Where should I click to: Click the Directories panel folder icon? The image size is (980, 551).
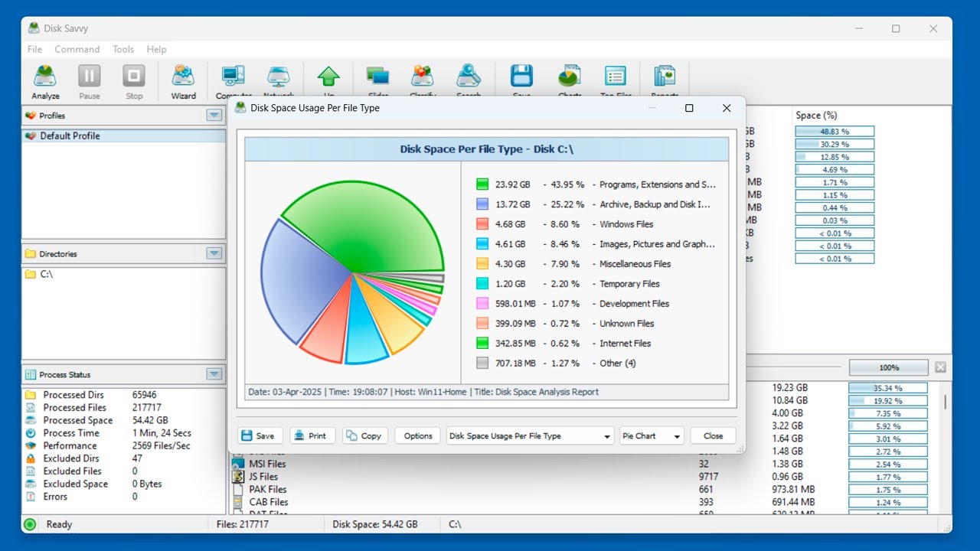tap(31, 253)
